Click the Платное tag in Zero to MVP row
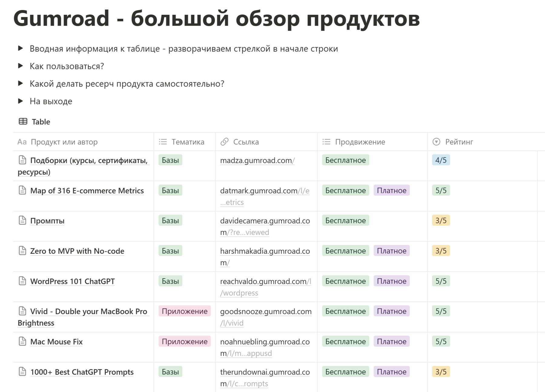Viewport: 545px width, 392px height. [391, 251]
